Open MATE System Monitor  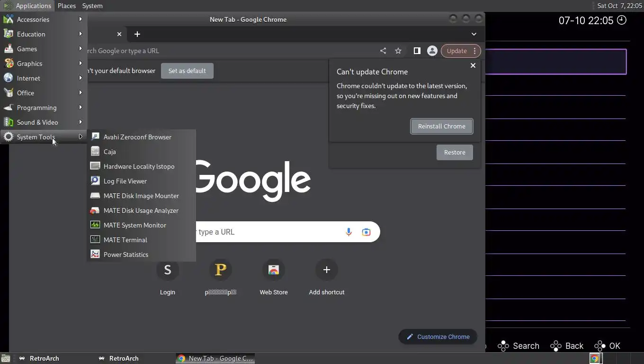(x=141, y=225)
